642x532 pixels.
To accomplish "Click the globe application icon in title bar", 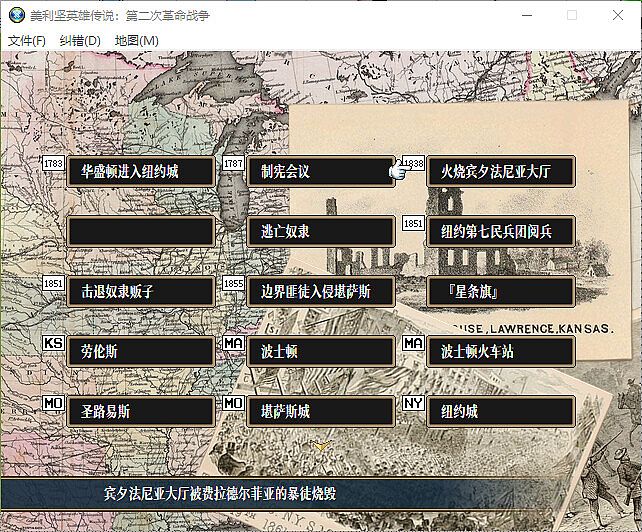I will pyautogui.click(x=17, y=15).
